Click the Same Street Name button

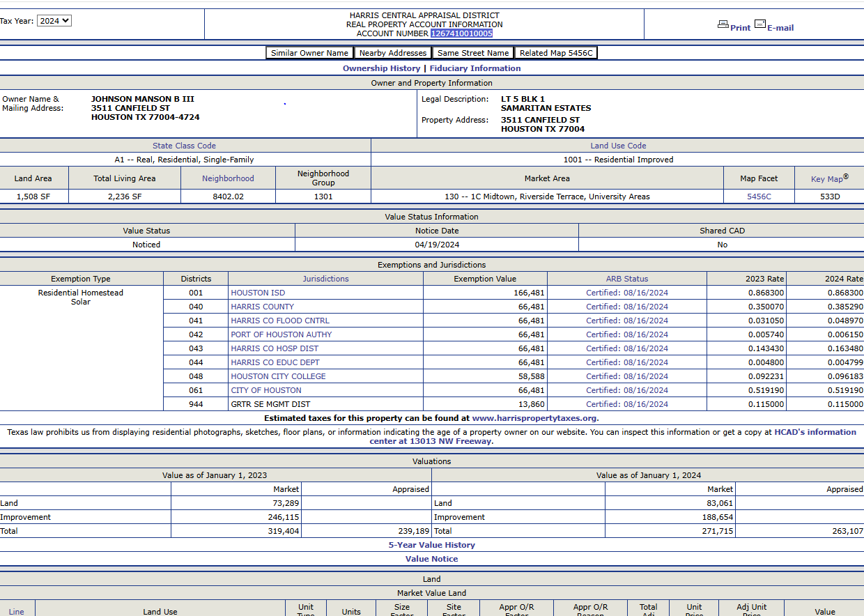point(473,53)
